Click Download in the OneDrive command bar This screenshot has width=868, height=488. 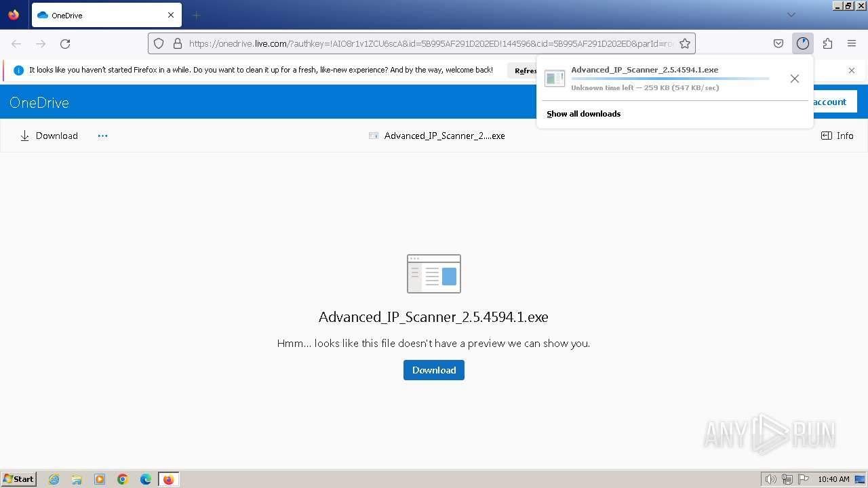(49, 136)
